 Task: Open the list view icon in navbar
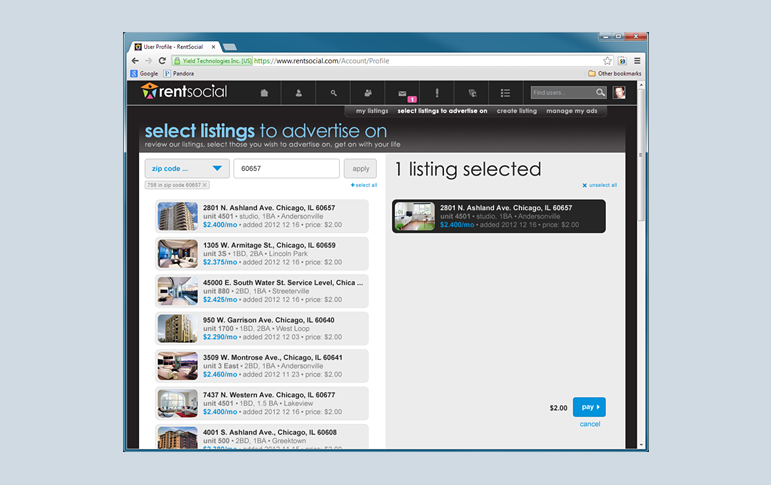coord(507,93)
